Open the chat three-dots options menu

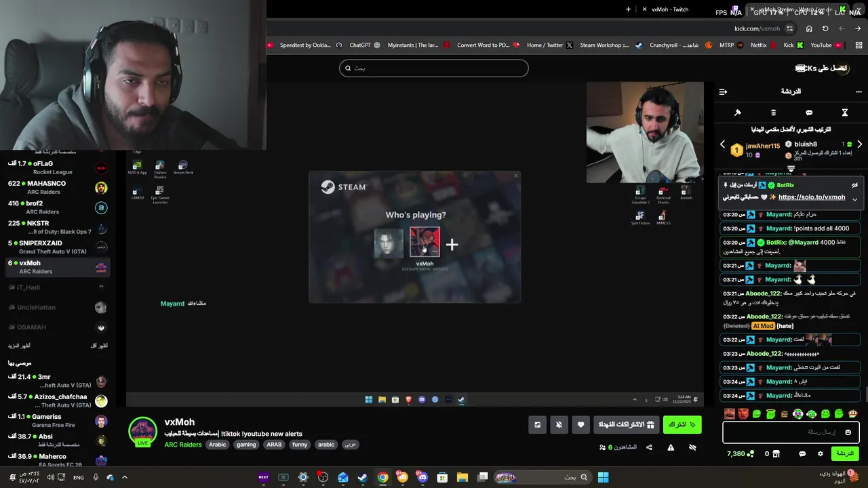pos(859,91)
